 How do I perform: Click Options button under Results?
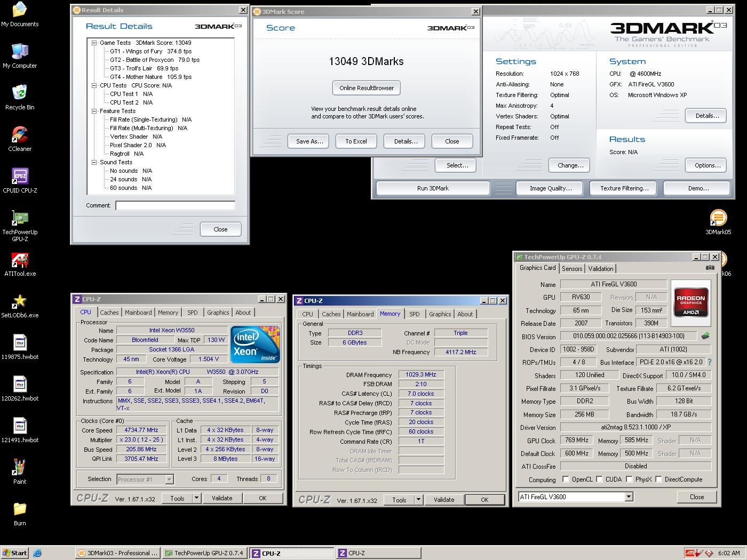pos(707,165)
